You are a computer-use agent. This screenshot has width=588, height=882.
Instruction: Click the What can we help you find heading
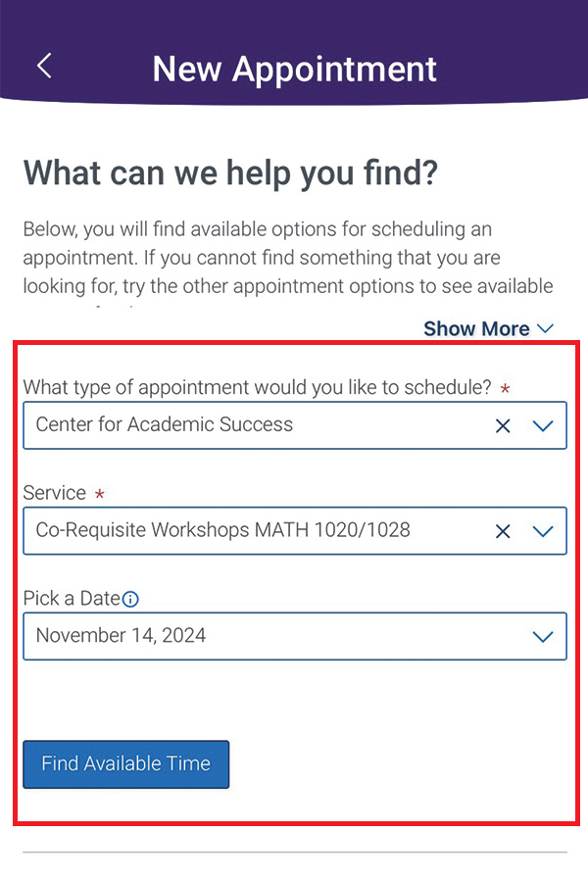230,172
